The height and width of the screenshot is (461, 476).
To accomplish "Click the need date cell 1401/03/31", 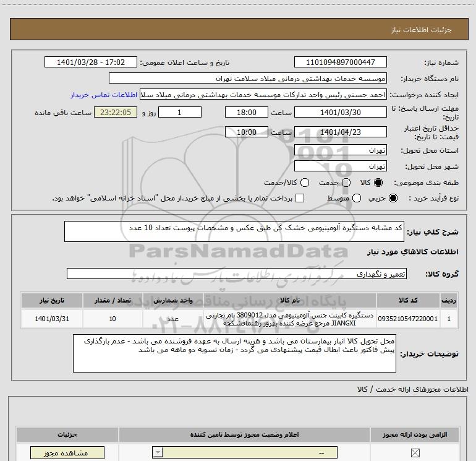I will (52, 319).
